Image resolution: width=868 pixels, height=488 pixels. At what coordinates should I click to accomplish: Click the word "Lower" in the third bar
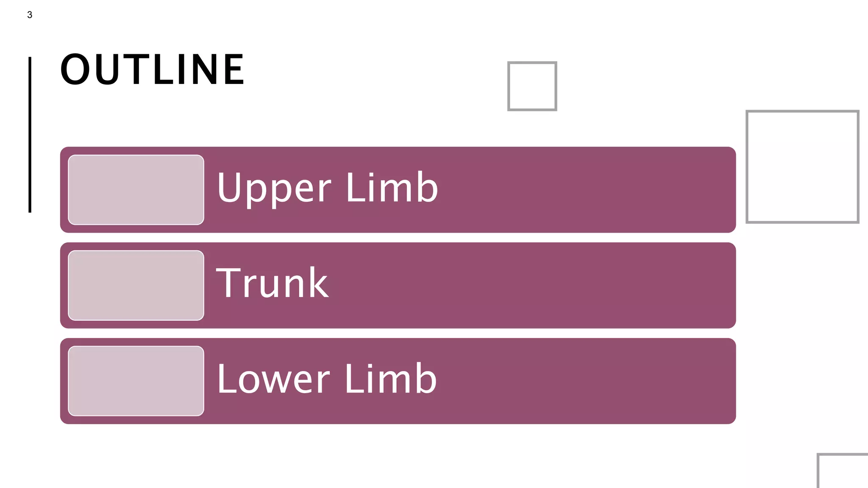pyautogui.click(x=273, y=379)
